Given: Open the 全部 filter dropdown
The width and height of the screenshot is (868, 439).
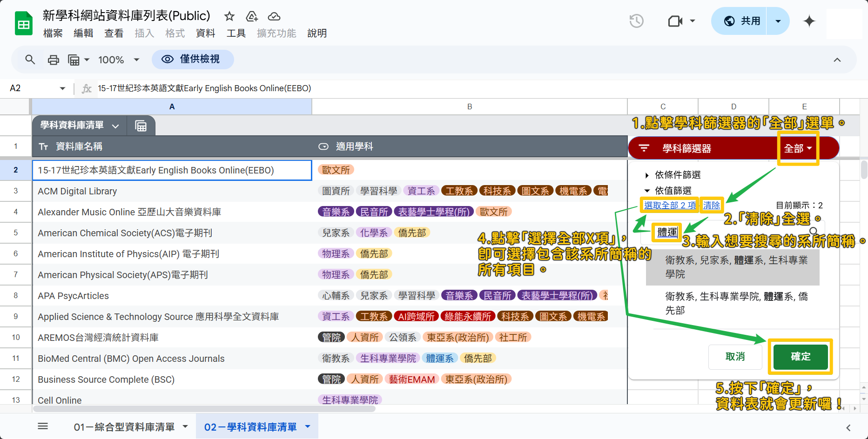Looking at the screenshot, I should point(798,148).
